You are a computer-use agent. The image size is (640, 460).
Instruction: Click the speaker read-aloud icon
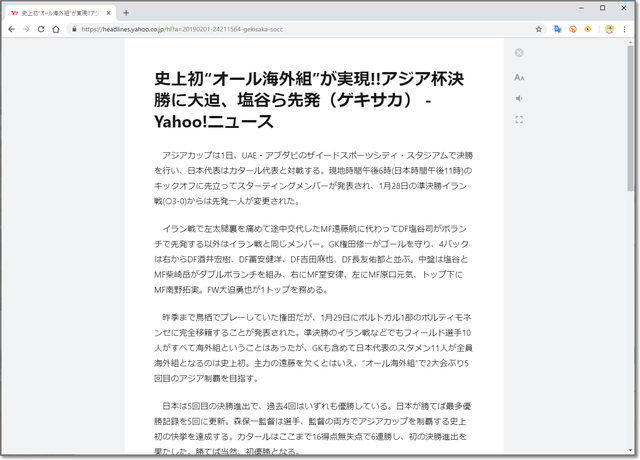519,98
